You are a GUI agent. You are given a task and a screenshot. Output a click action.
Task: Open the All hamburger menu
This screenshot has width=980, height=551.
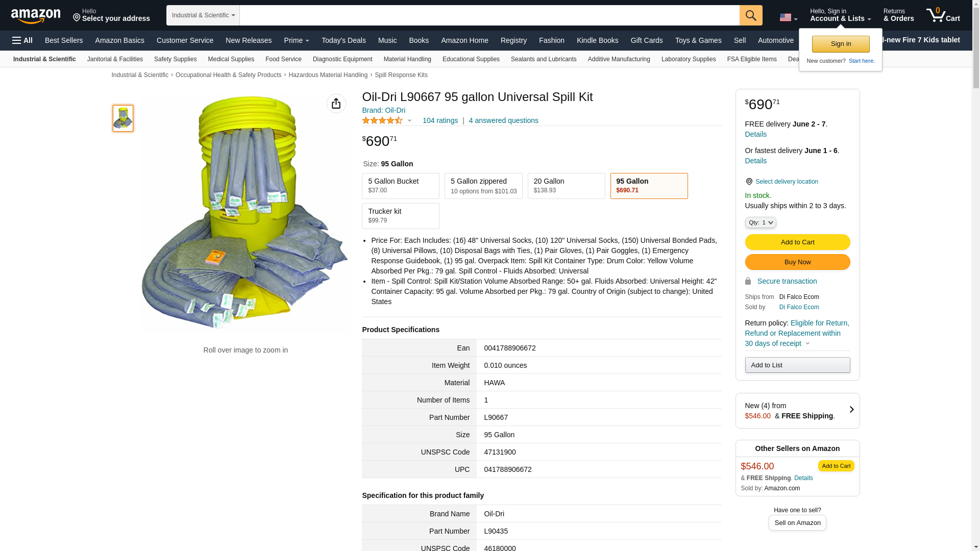click(22, 40)
